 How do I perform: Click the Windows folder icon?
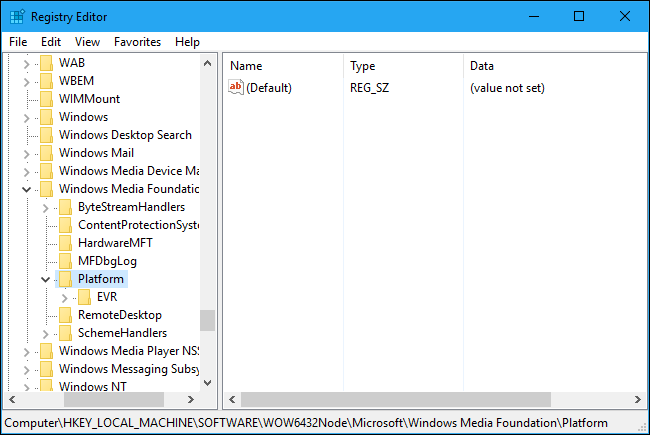46,117
